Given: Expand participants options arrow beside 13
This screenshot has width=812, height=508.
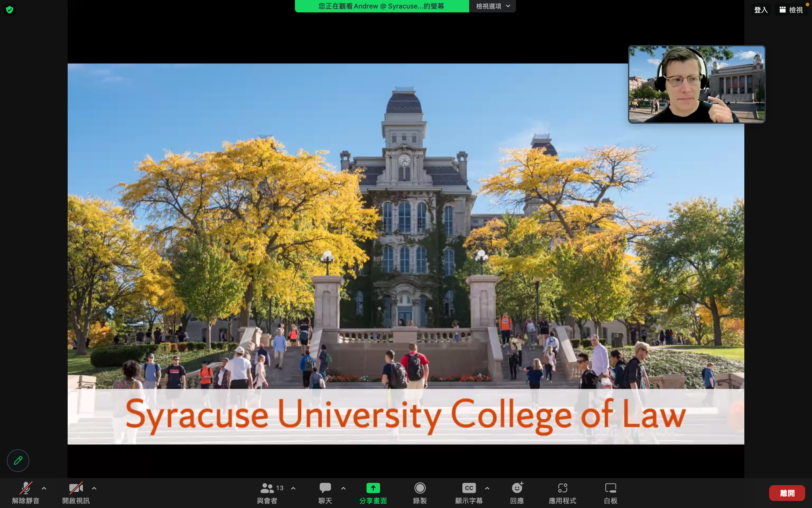Looking at the screenshot, I should 293,488.
